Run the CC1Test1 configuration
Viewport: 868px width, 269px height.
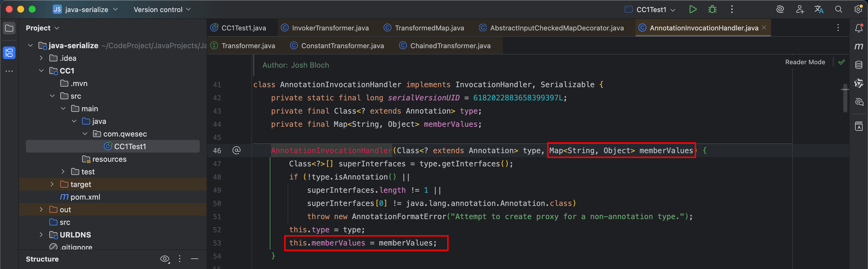(692, 9)
